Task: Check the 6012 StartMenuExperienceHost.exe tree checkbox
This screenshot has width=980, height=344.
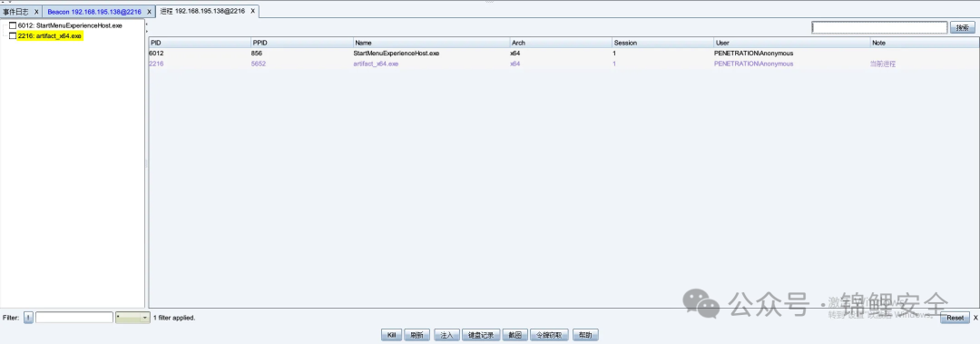Action: click(13, 25)
